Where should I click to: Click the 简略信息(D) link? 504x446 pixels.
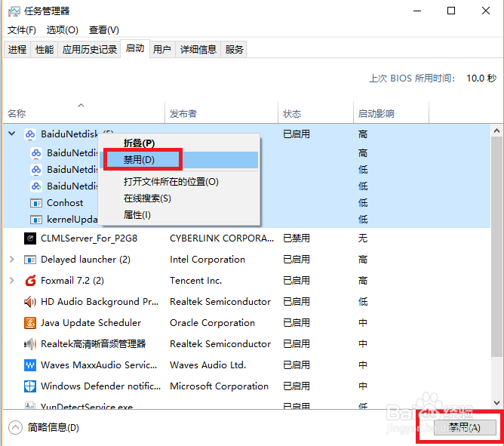click(54, 428)
